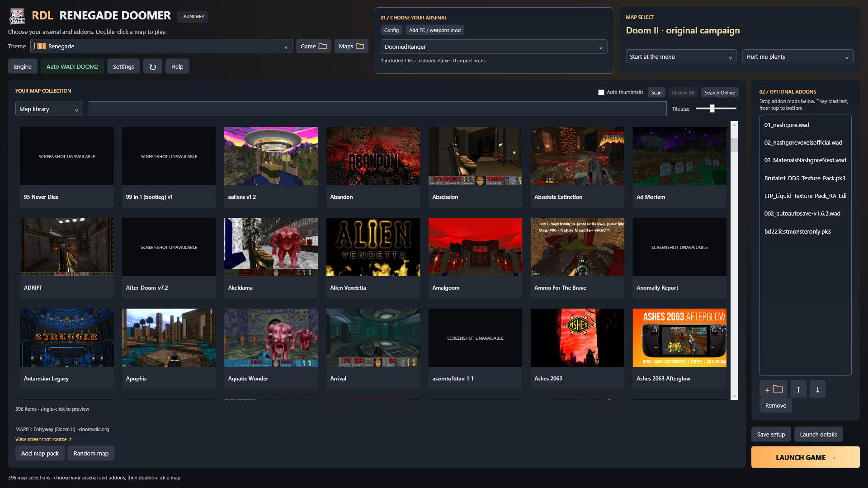
Task: Click the Scan button
Action: (656, 92)
